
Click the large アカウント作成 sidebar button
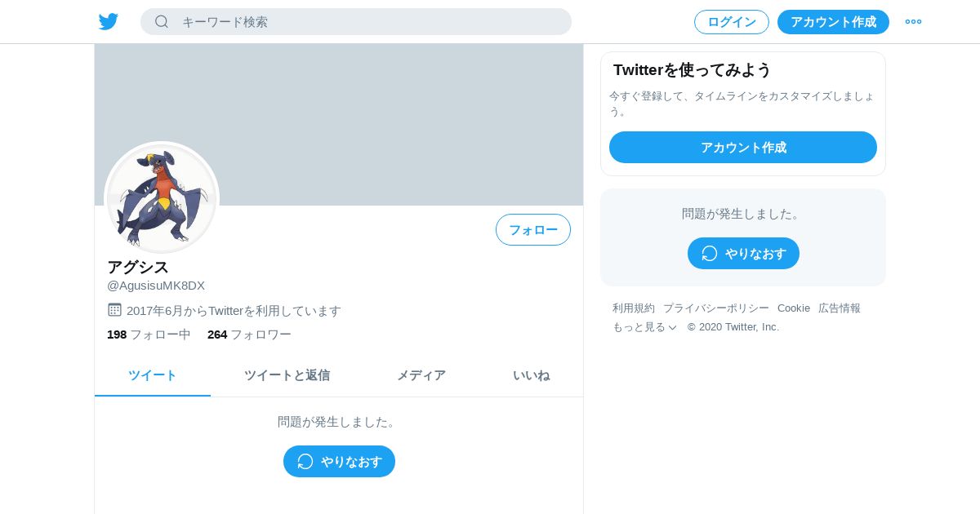(743, 148)
